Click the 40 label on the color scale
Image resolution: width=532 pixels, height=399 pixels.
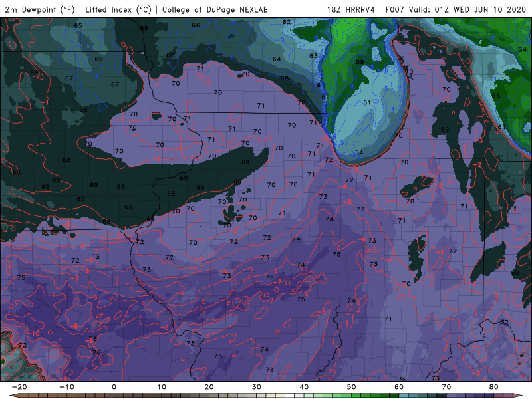[304, 387]
